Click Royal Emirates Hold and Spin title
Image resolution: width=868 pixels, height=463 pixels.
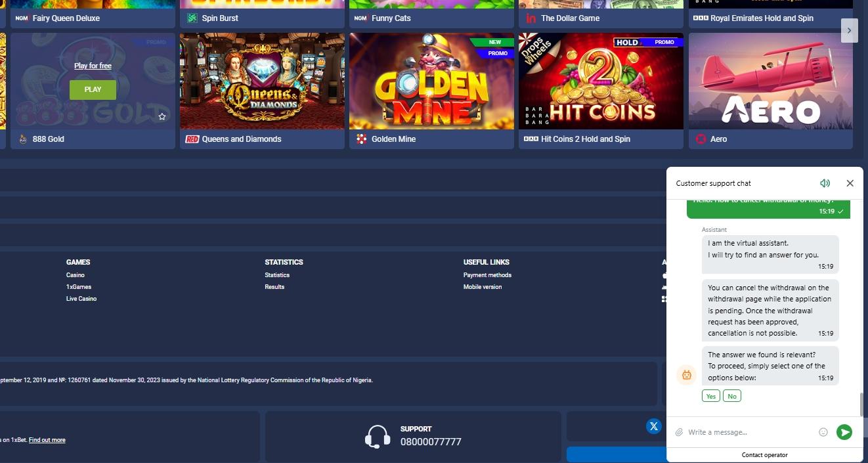click(x=762, y=18)
